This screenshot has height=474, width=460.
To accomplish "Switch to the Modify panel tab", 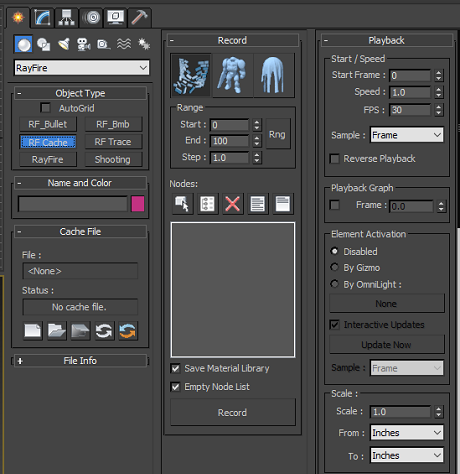I will [42, 17].
